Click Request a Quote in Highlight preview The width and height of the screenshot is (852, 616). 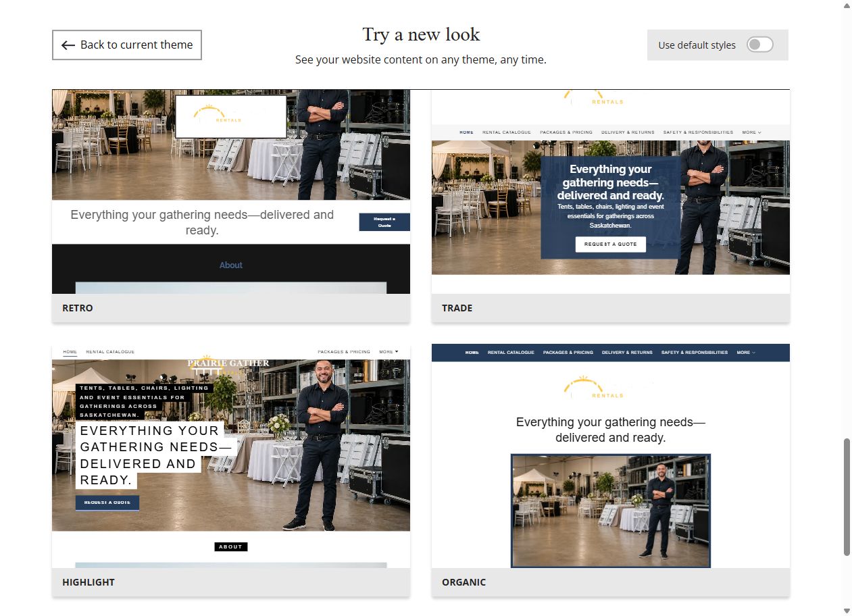pos(107,503)
